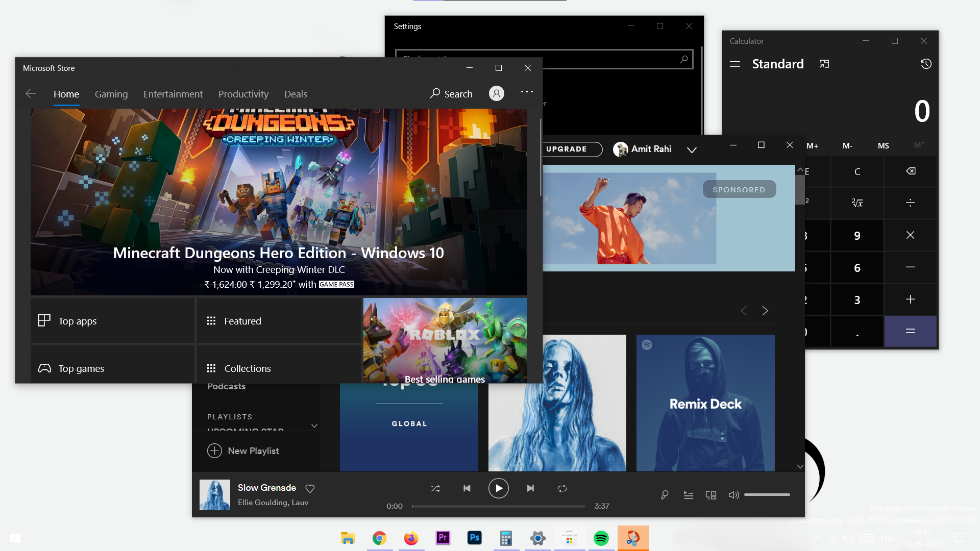The height and width of the screenshot is (551, 980).
Task: Select the Home tab in Store
Action: pos(66,94)
